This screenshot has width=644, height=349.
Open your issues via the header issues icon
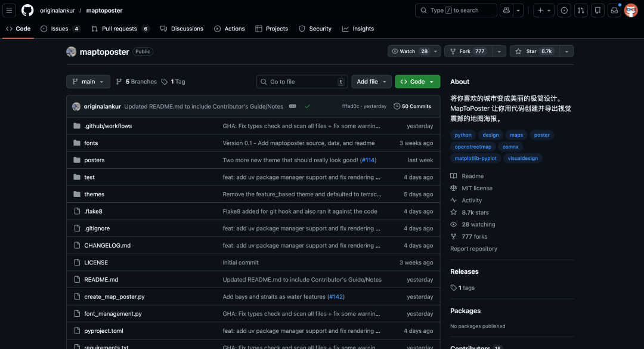(564, 10)
